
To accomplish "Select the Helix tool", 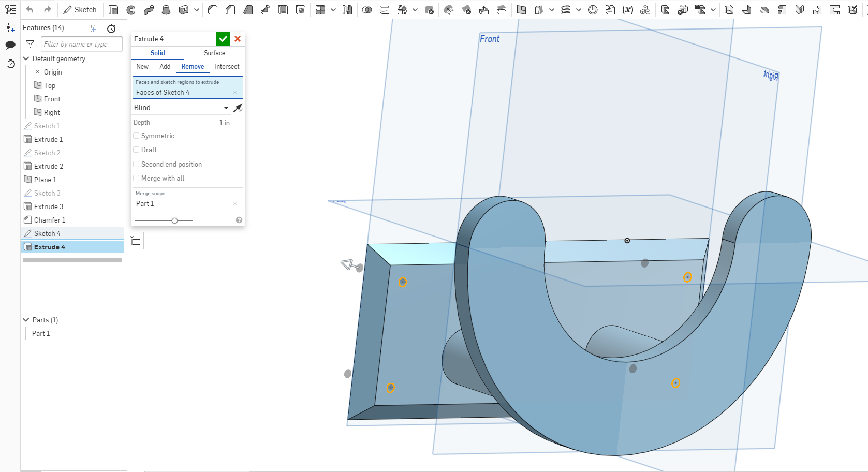I will [x=566, y=10].
